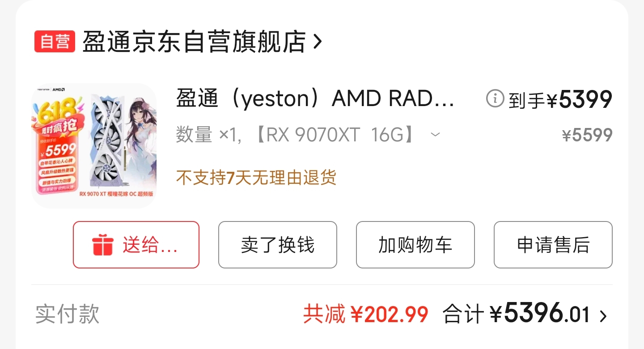Tap the red 自营 badge

[x=55, y=42]
